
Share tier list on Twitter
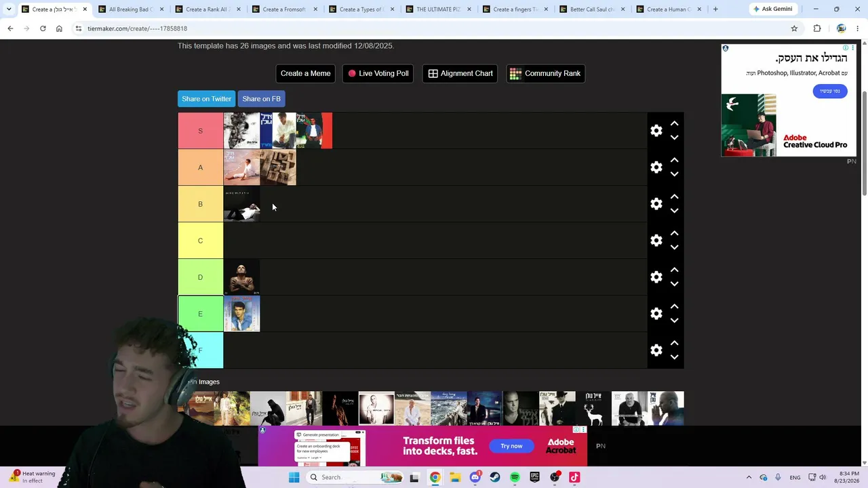point(206,99)
